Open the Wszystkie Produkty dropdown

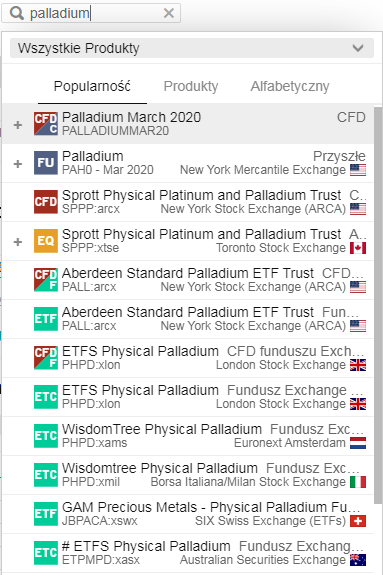click(192, 48)
